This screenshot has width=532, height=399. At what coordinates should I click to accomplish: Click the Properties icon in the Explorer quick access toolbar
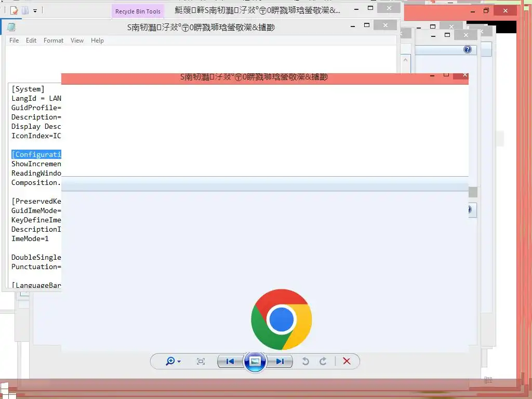(x=14, y=10)
